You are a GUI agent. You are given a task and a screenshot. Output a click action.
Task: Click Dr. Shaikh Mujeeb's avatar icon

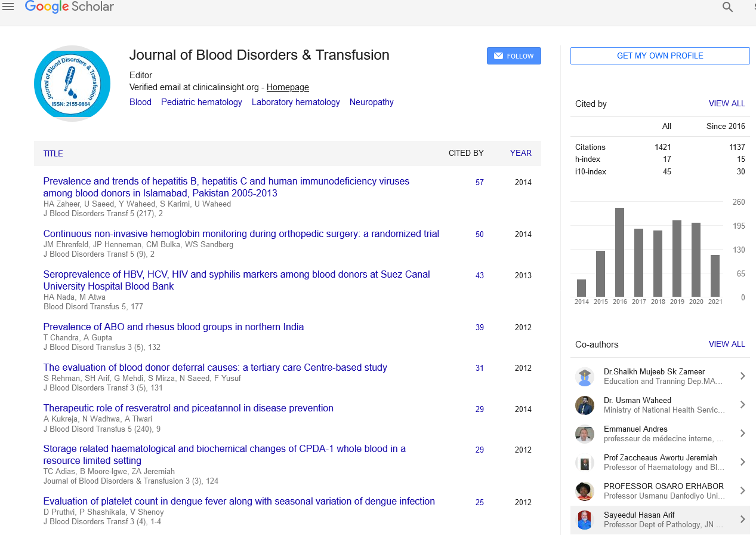pyautogui.click(x=585, y=377)
